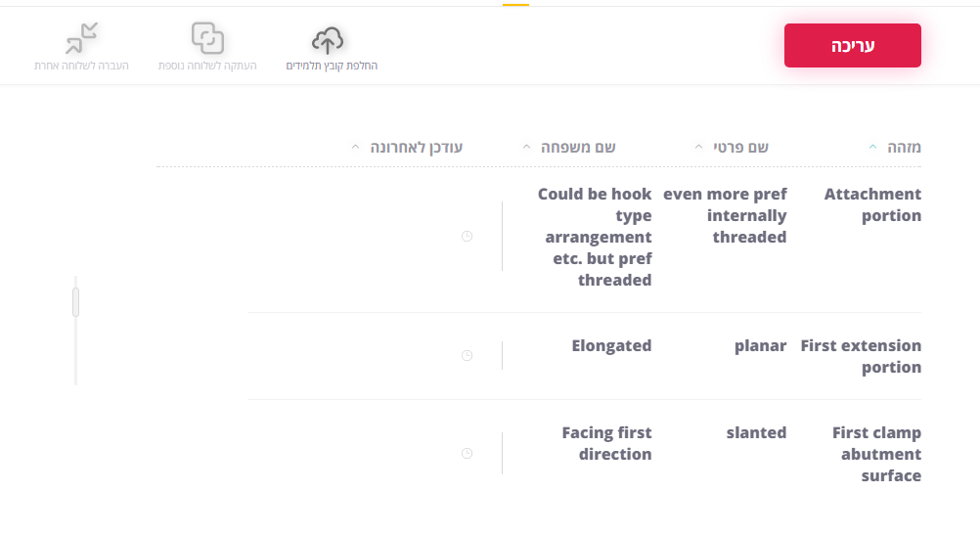
Task: Click the sort arrow beside מזהה
Action: click(x=872, y=148)
